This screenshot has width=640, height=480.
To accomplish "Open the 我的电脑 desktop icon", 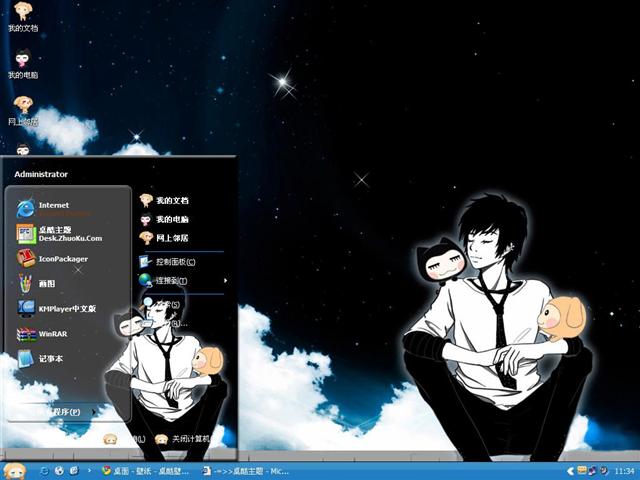I will coord(23,64).
